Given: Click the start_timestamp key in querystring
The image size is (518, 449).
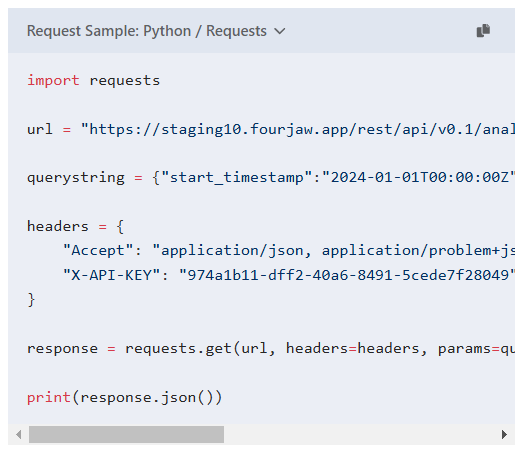Looking at the screenshot, I should coord(236,178).
